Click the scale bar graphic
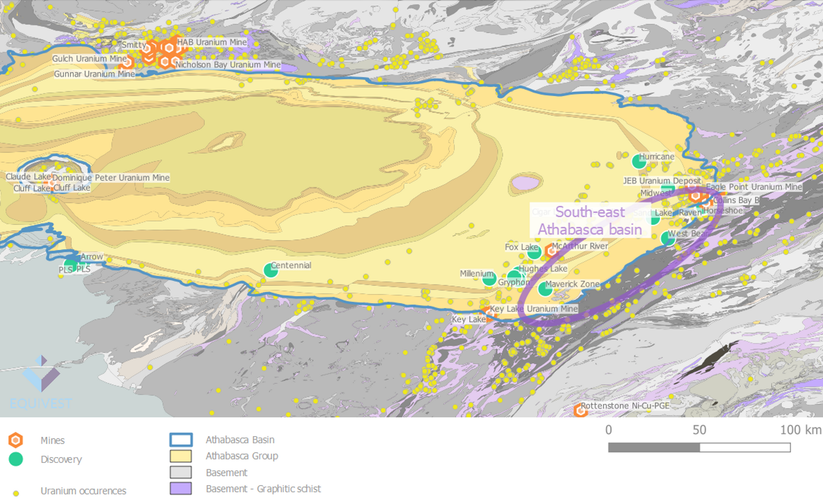Screen dimensions: 823x504 coord(699,448)
